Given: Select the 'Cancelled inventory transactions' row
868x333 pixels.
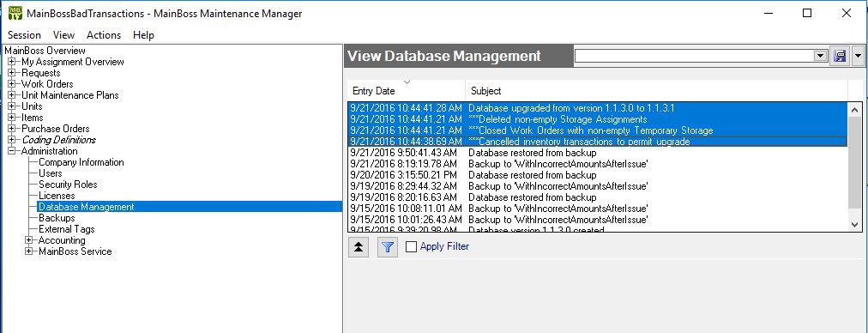Looking at the screenshot, I should click(x=597, y=142).
